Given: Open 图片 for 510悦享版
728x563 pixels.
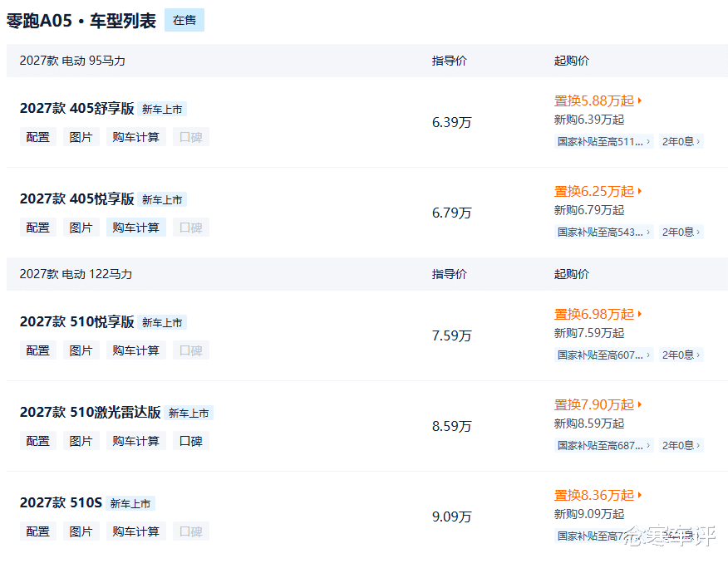Looking at the screenshot, I should click(x=81, y=350).
